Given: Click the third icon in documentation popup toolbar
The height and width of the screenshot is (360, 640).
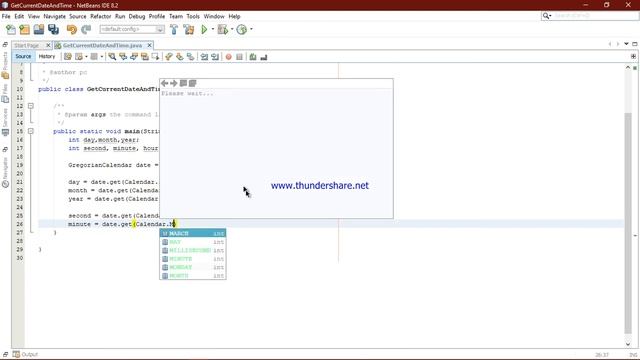Looking at the screenshot, I should (183, 83).
